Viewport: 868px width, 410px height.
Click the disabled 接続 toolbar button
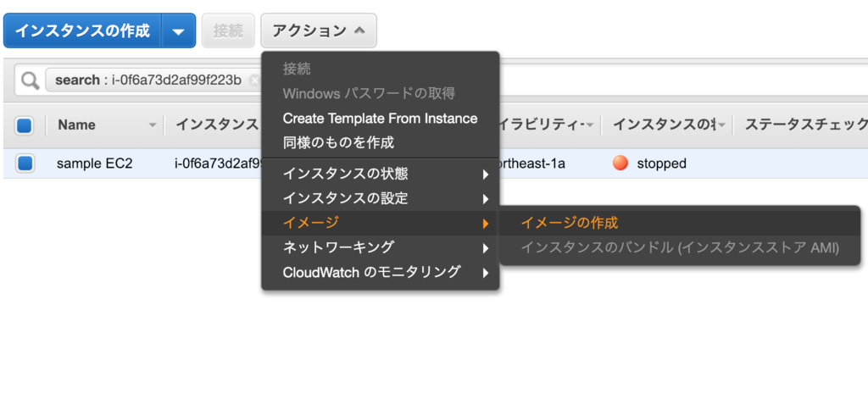click(228, 30)
